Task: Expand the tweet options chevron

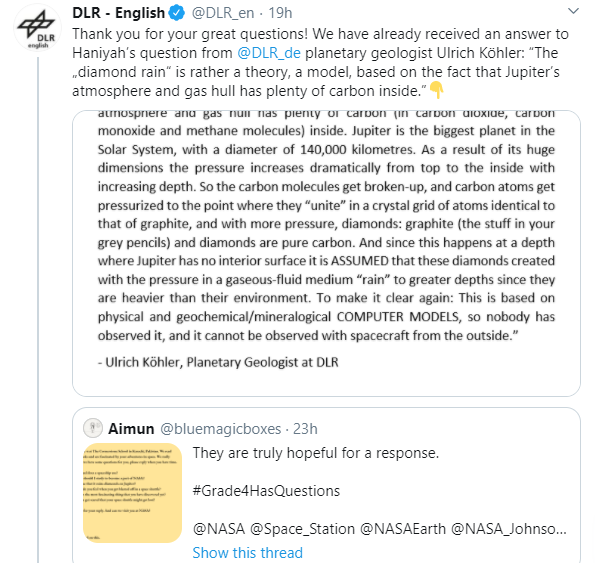Action: pos(573,11)
